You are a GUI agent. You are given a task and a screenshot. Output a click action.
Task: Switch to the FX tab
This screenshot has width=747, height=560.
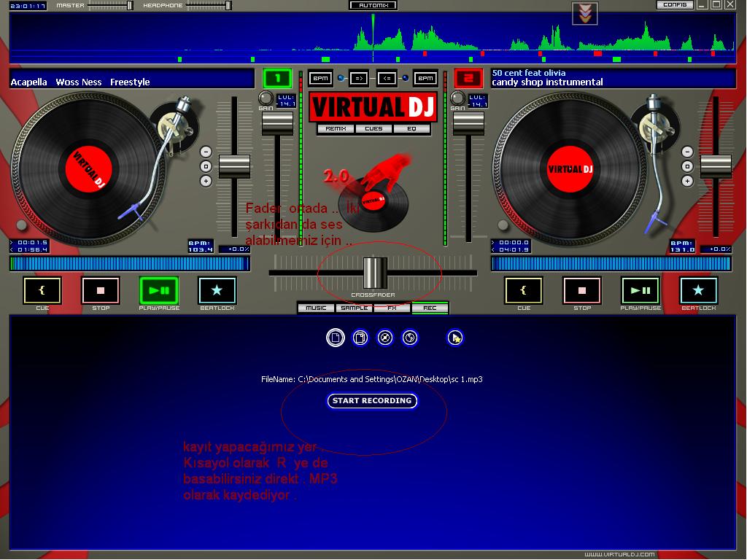tap(392, 308)
